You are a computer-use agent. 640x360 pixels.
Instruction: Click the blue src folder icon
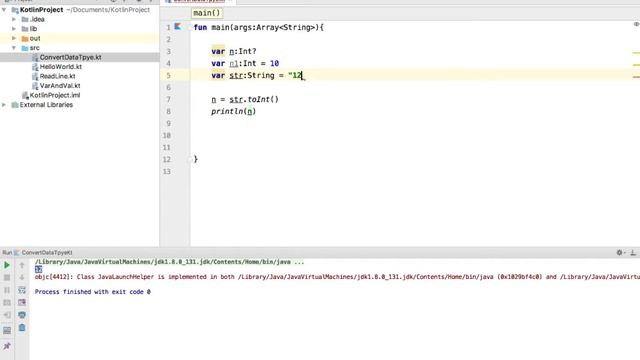[25, 48]
